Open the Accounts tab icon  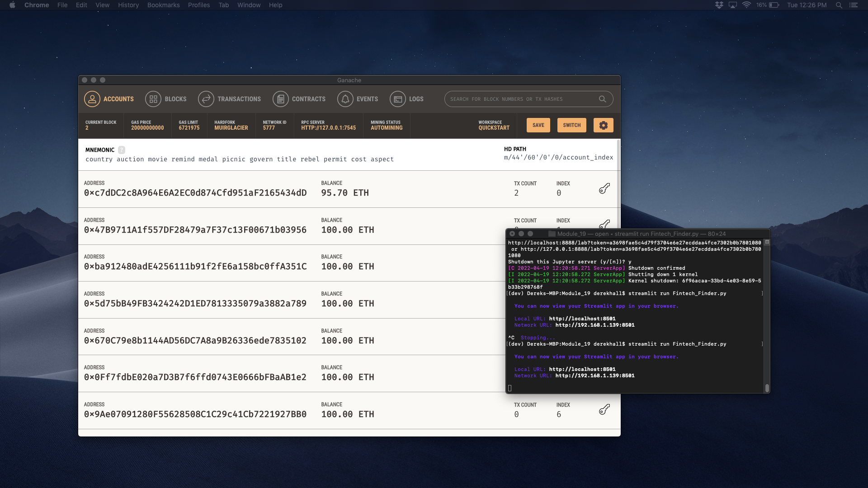tap(92, 99)
